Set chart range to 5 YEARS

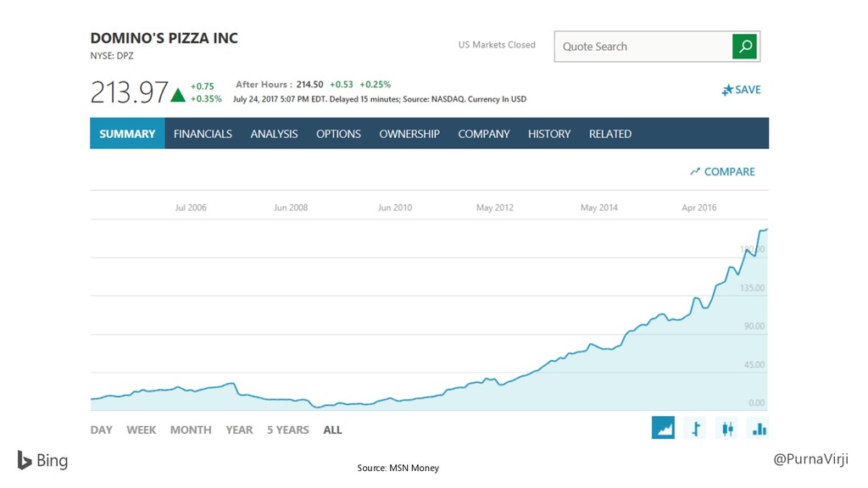tap(288, 430)
